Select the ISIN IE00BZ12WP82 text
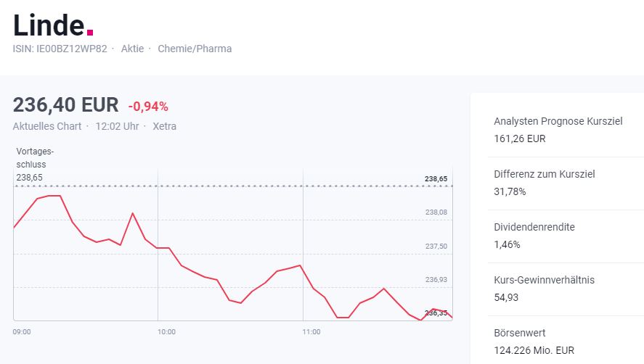 click(x=60, y=49)
